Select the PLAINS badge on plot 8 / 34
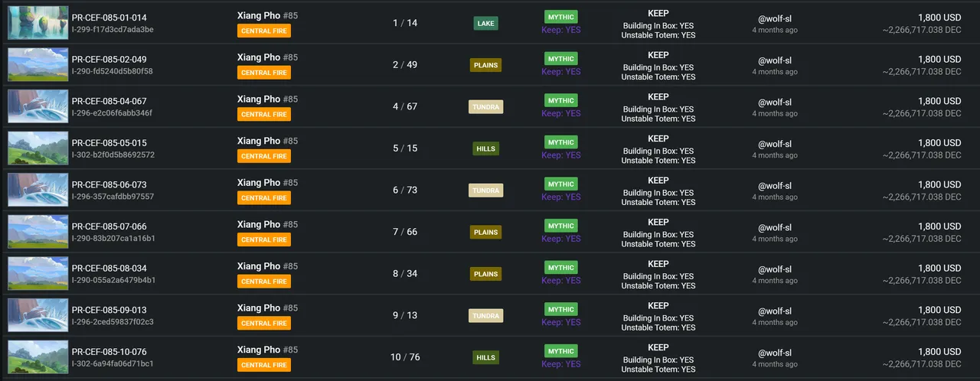980x381 pixels. [485, 274]
